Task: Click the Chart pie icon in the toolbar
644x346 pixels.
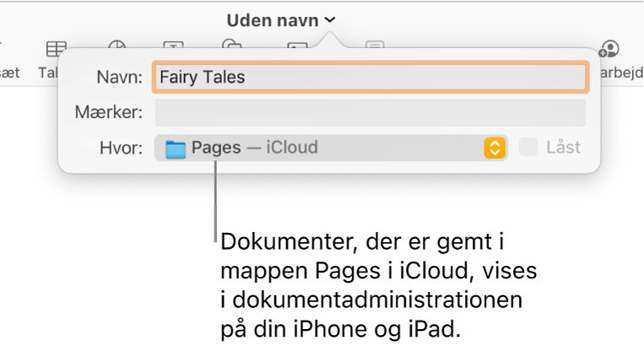Action: pyautogui.click(x=117, y=46)
